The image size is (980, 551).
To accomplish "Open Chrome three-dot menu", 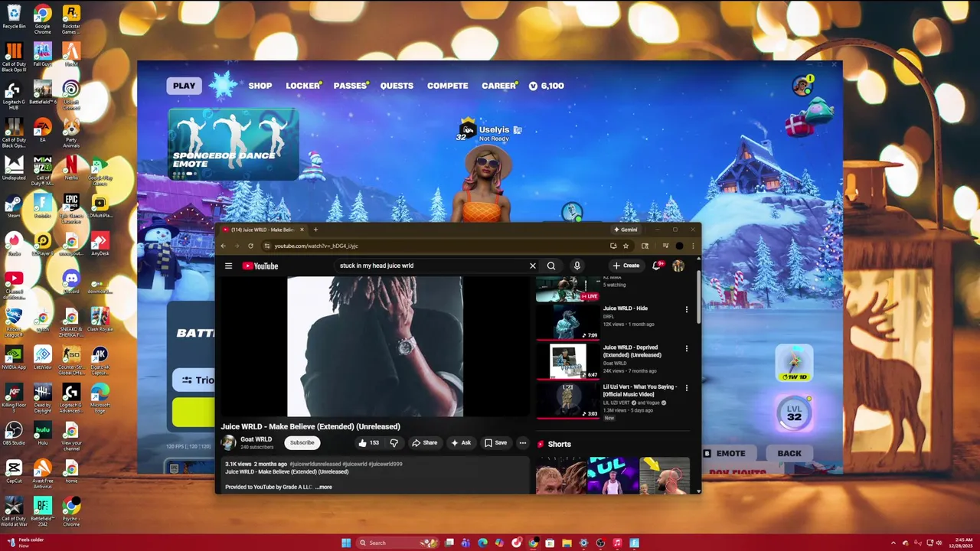I will (693, 246).
